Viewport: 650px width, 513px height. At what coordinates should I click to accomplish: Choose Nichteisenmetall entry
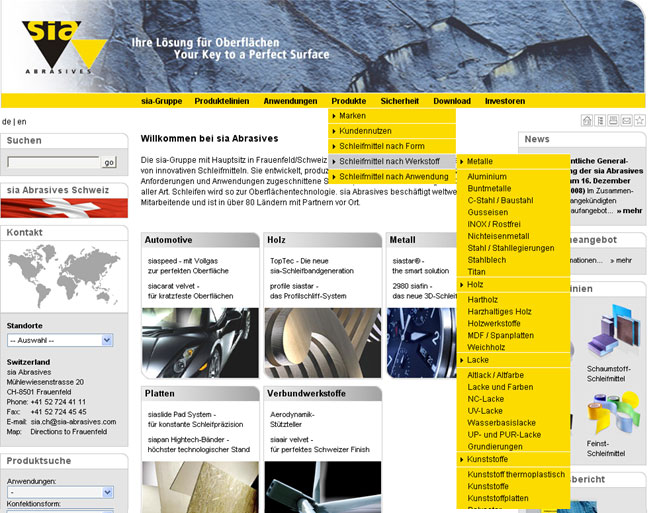[x=498, y=236]
